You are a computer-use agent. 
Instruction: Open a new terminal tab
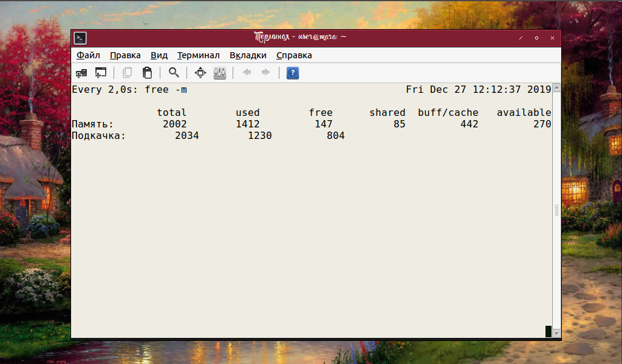pyautogui.click(x=81, y=73)
